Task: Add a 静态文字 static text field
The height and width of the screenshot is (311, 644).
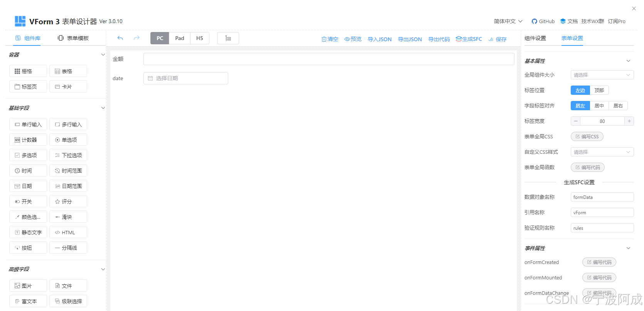Action: click(x=28, y=232)
